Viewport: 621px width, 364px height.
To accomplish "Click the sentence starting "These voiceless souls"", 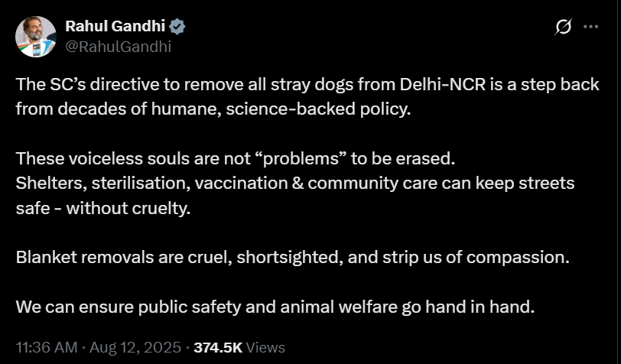I will pyautogui.click(x=235, y=160).
